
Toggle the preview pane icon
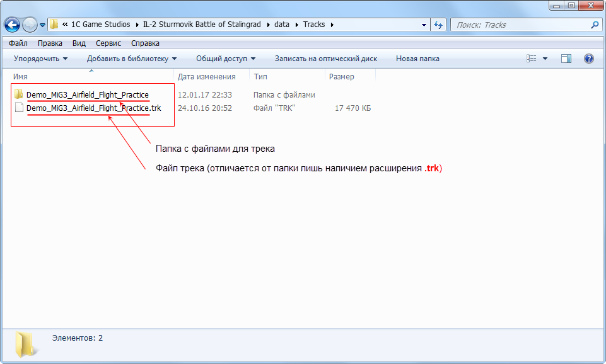[566, 59]
